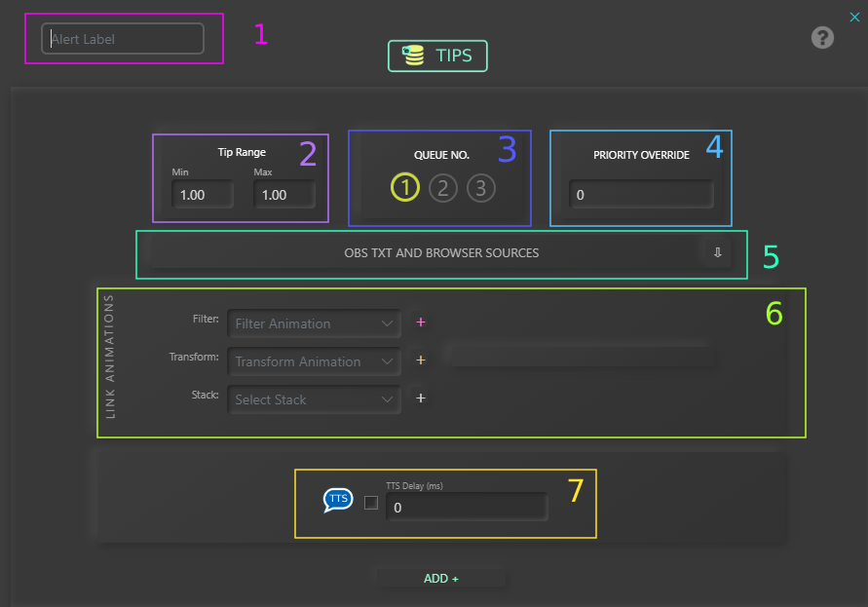Open the Filter Animation dropdown
Screen dimensions: 868x607
[314, 323]
